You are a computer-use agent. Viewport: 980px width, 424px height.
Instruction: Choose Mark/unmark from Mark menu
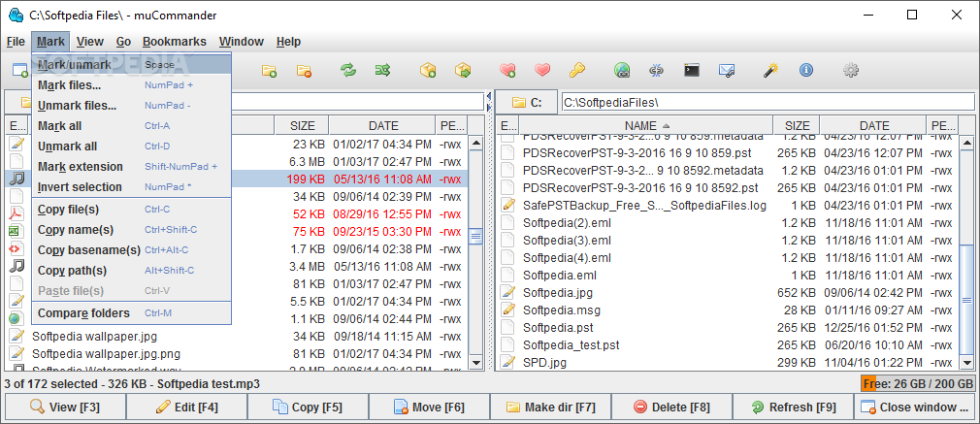132,64
